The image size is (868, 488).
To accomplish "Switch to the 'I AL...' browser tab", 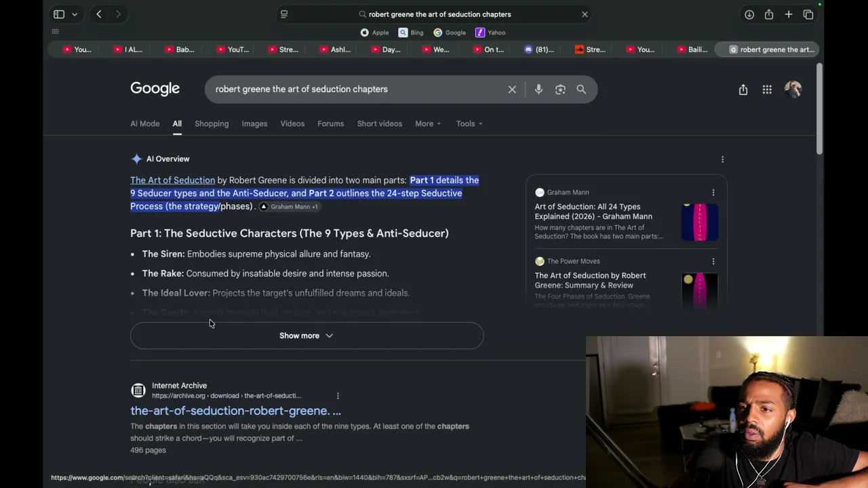I will pyautogui.click(x=127, y=49).
